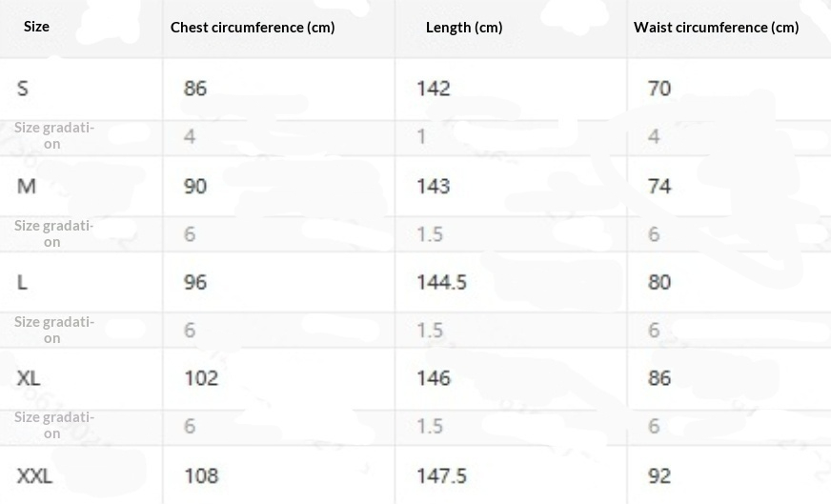Click the L size row label
Image resolution: width=831 pixels, height=504 pixels.
23,282
